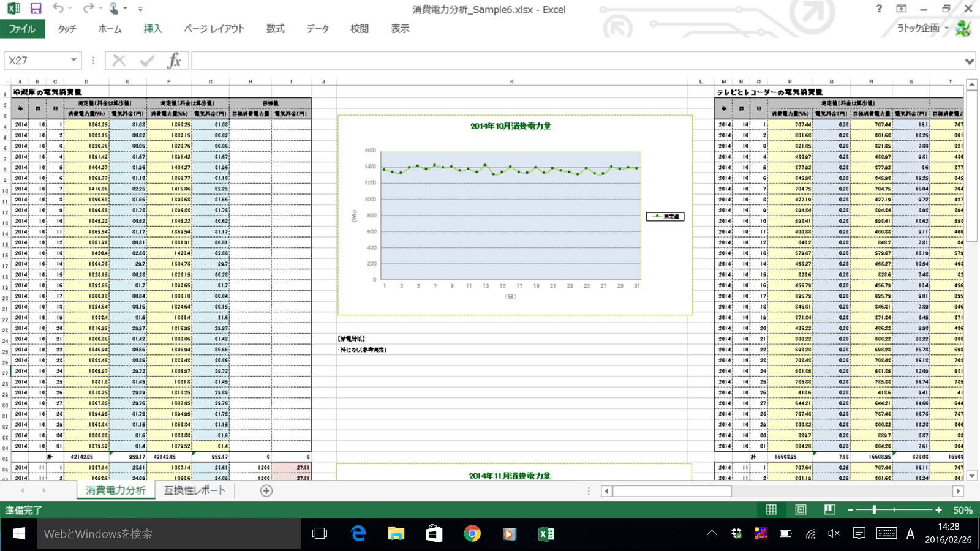Image resolution: width=980 pixels, height=551 pixels.
Task: Zoom out with the minus button
Action: 850,509
